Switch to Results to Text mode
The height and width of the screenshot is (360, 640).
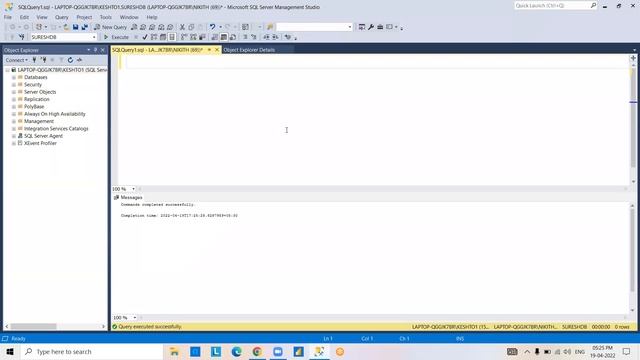coord(215,37)
